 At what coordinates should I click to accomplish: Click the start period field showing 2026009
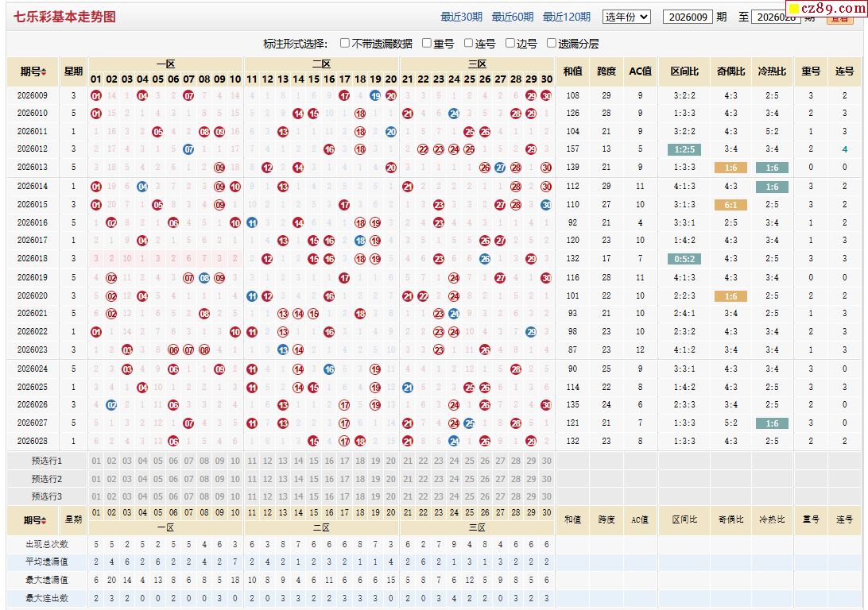coord(687,17)
